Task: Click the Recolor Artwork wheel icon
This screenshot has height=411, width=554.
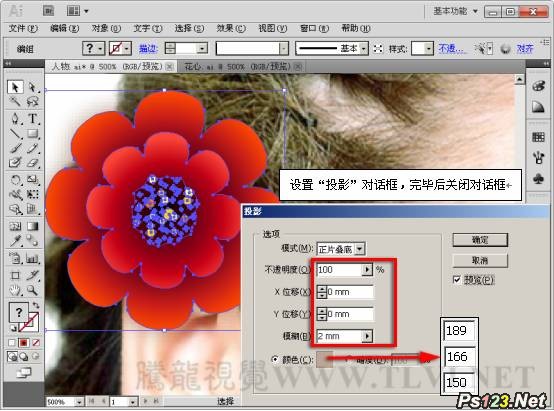Action: (506, 48)
